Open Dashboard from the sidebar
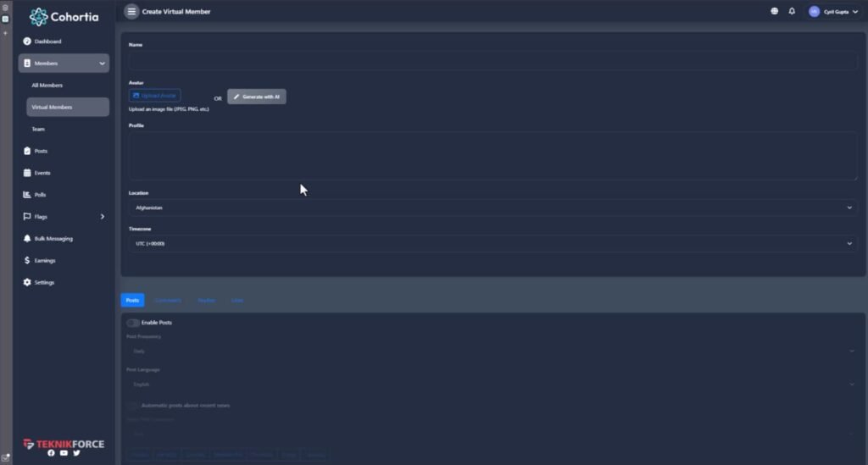Viewport: 868px width, 465px height. point(47,42)
